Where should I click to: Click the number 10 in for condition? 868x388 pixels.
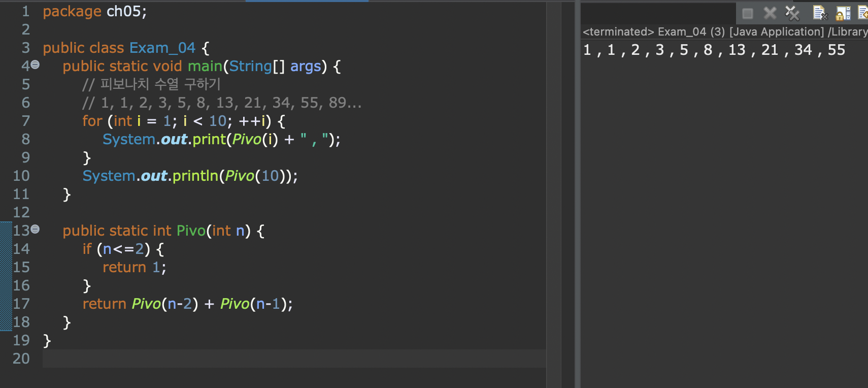[x=218, y=121]
